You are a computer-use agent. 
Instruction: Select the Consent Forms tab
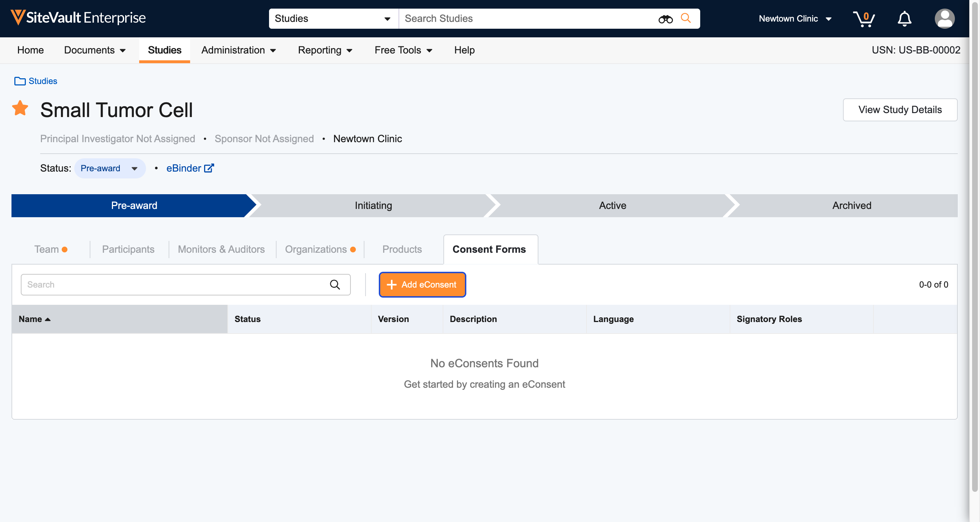490,250
